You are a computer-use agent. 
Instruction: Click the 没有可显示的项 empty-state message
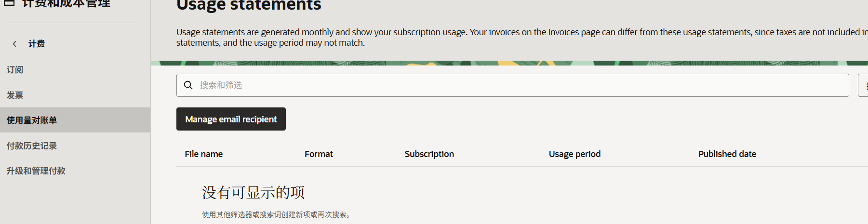pos(254,192)
